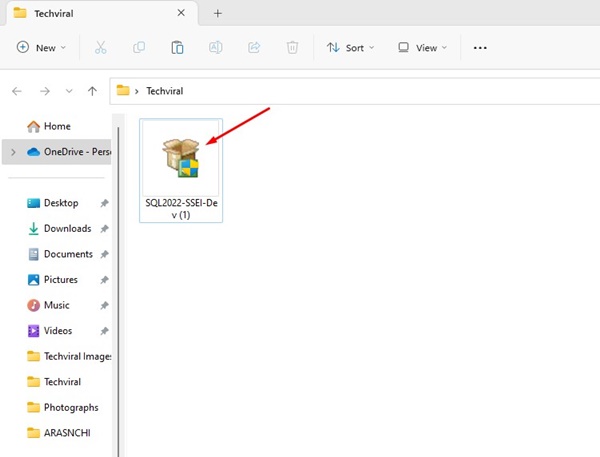This screenshot has height=457, width=600.
Task: Click the Paste clipboard icon
Action: coord(177,48)
